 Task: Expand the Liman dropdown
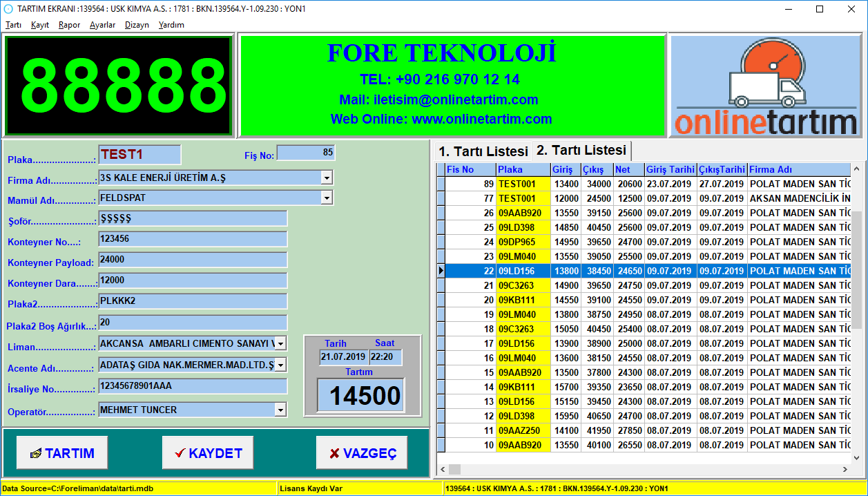[280, 343]
